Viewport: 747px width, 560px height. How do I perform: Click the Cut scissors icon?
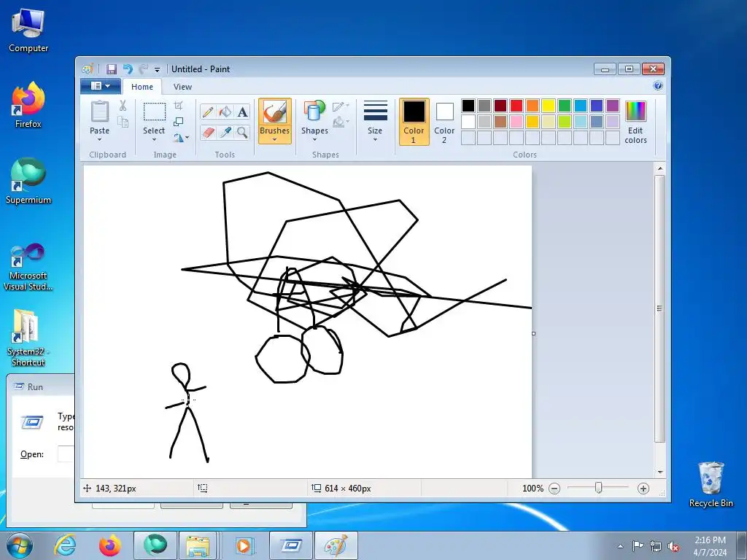[x=123, y=106]
